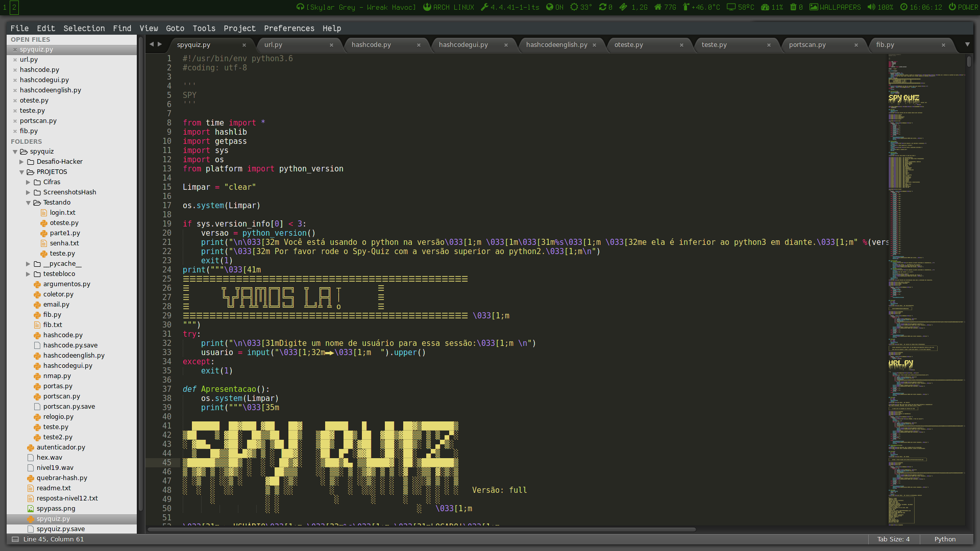Expand the Desafio-Hacker folder
Image resolution: width=980 pixels, height=551 pixels.
pos(22,162)
